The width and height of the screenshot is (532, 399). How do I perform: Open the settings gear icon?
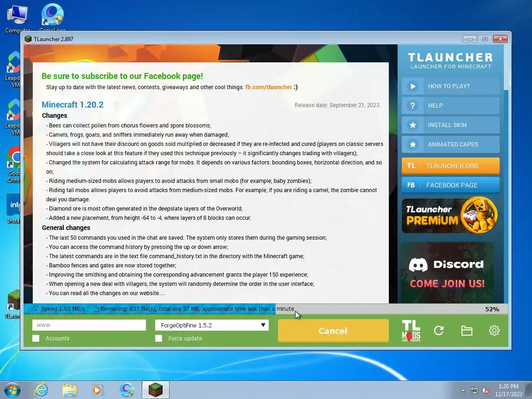pyautogui.click(x=494, y=331)
